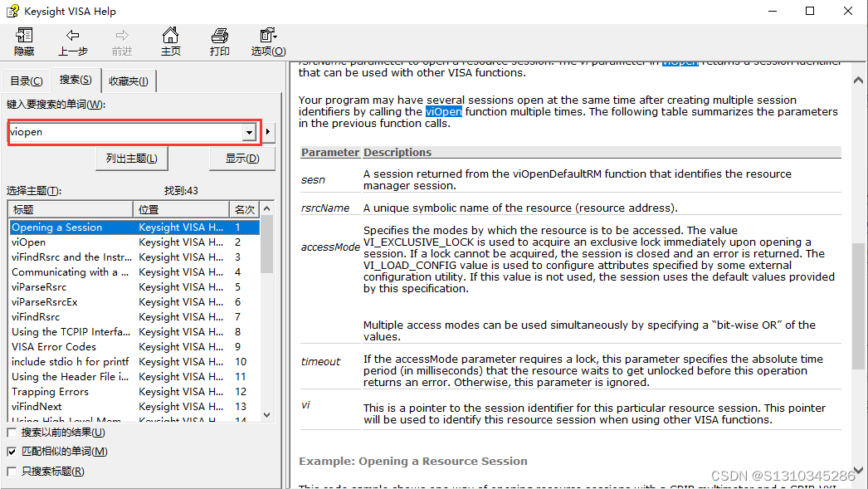Select 'Communicating with a ...' topic
The width and height of the screenshot is (868, 489).
(x=134, y=272)
